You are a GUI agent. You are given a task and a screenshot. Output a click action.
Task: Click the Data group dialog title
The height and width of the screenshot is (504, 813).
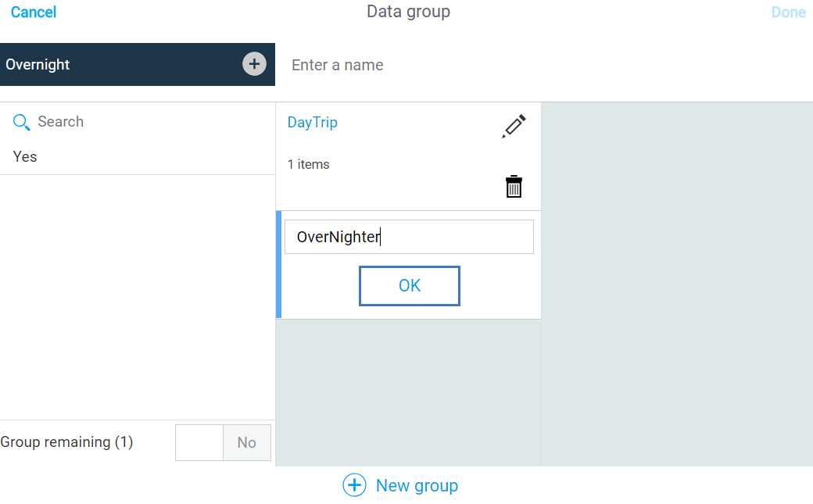(x=408, y=13)
